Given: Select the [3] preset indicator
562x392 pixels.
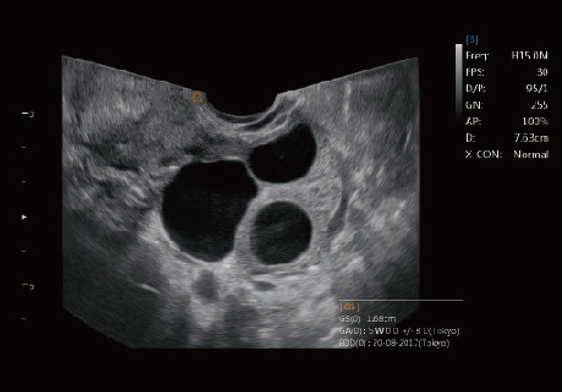Looking at the screenshot, I should (x=472, y=39).
